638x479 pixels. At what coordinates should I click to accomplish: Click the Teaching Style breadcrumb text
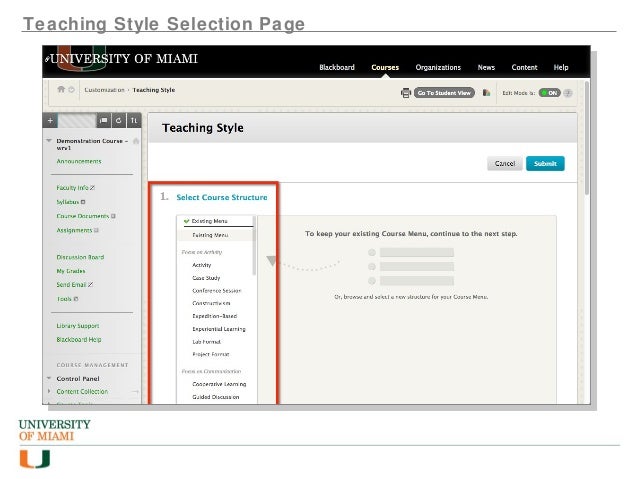pos(154,90)
